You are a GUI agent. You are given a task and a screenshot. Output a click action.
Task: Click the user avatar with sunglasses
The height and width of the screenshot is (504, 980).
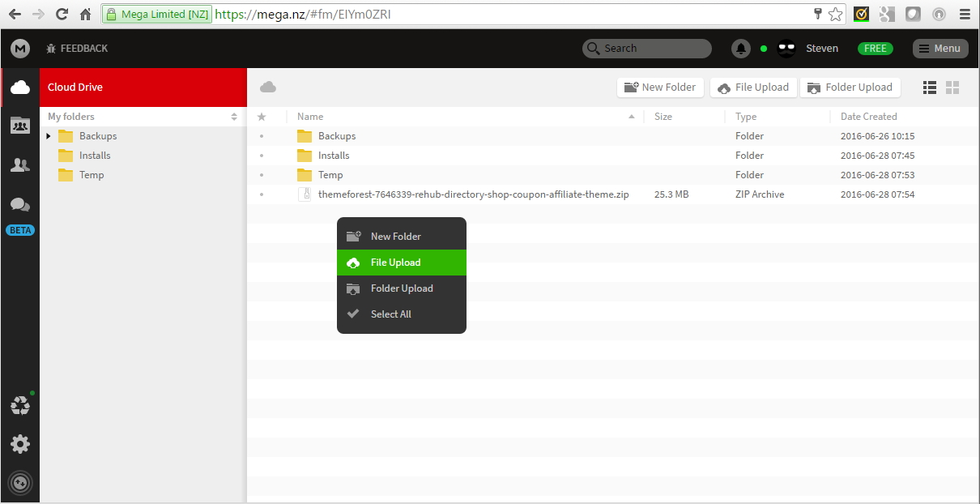(786, 49)
